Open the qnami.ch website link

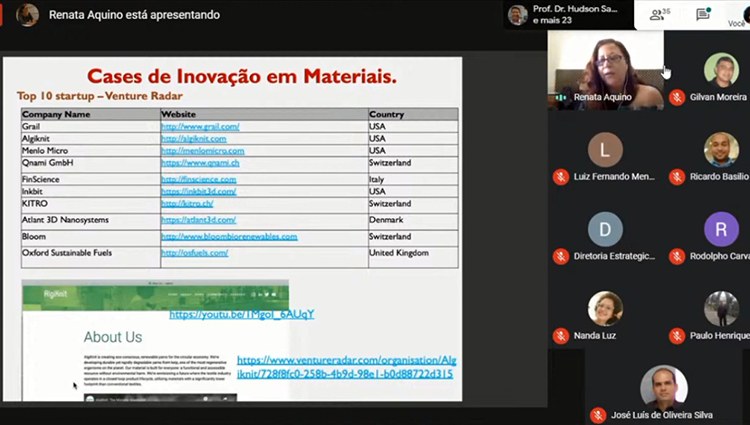tap(200, 163)
